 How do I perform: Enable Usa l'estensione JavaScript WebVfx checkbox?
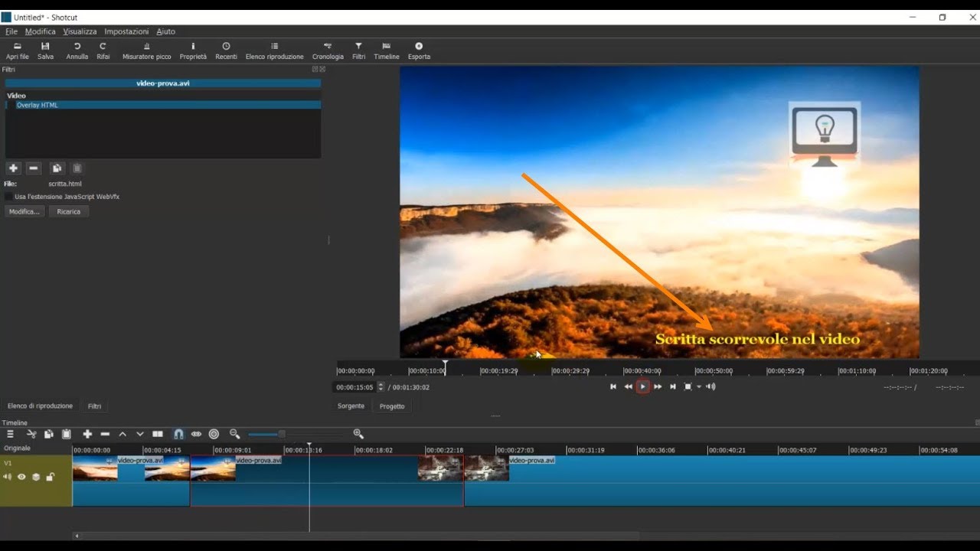(x=9, y=197)
